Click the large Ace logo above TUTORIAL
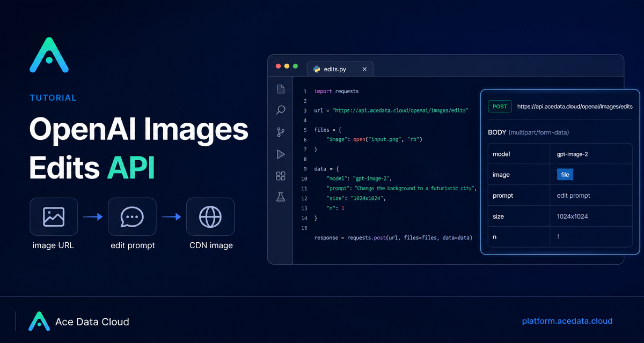This screenshot has height=343, width=644. [x=49, y=55]
